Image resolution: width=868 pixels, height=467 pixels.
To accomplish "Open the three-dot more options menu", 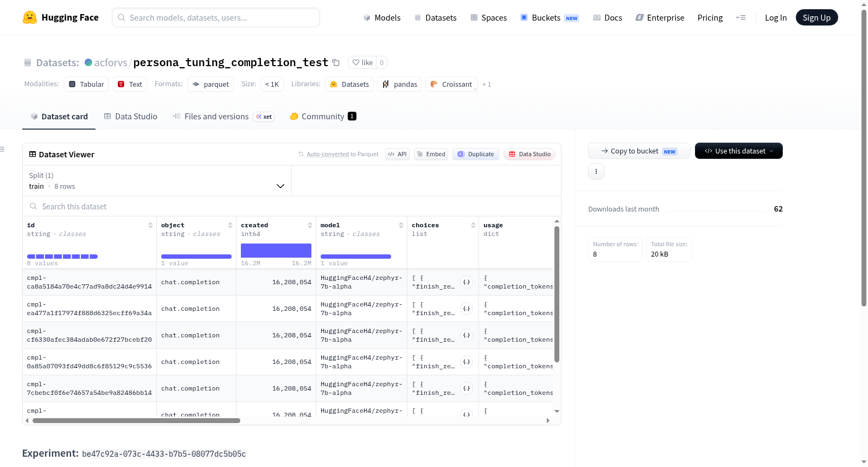I will click(596, 171).
